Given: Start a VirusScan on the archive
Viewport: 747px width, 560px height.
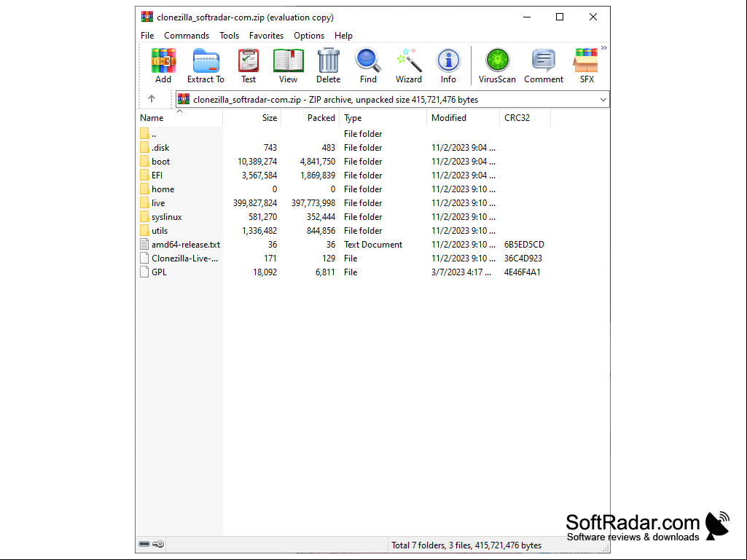Looking at the screenshot, I should (x=497, y=60).
